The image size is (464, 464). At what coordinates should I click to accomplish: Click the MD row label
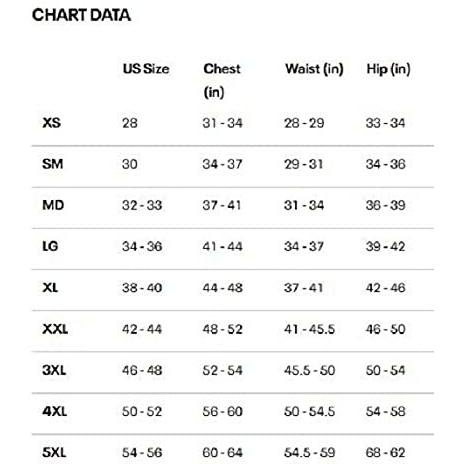(53, 205)
